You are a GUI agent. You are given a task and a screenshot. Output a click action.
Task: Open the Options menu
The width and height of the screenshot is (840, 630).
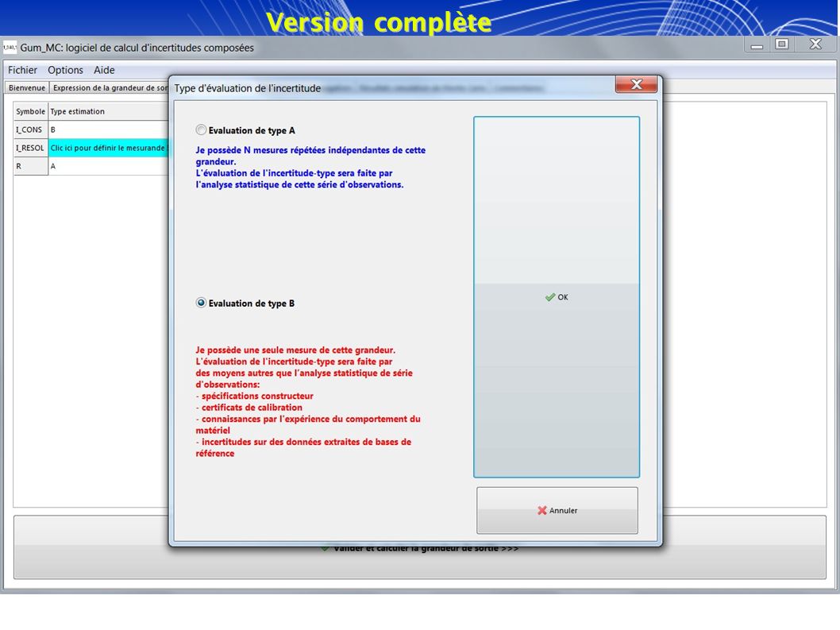point(65,70)
